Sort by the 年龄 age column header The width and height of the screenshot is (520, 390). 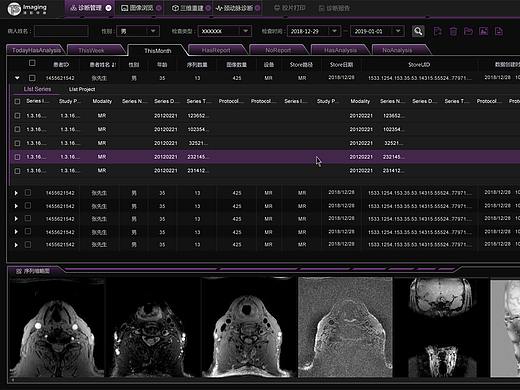point(162,65)
